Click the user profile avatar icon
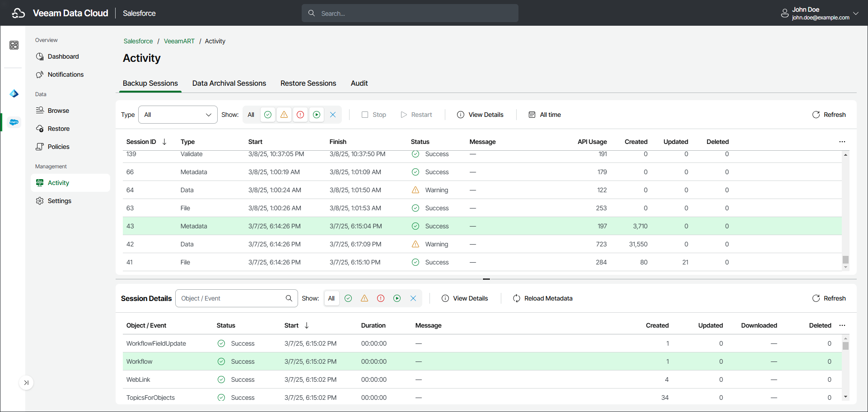The image size is (868, 412). coord(785,13)
